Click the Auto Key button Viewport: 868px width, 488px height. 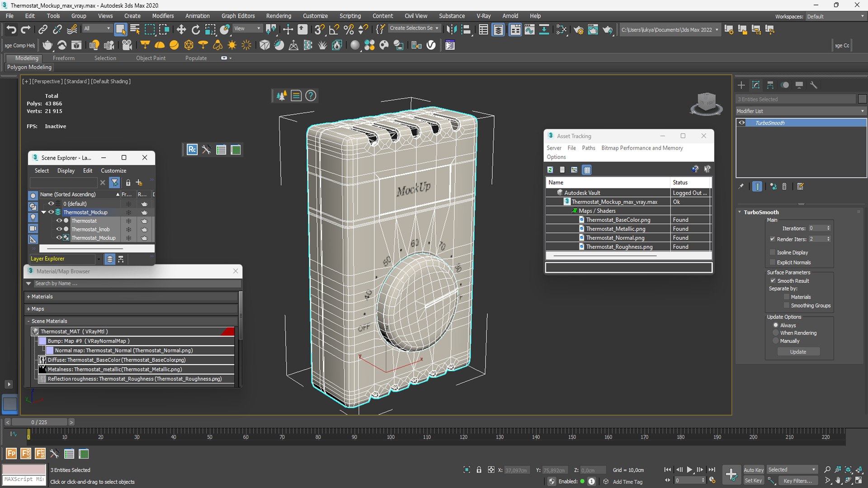point(753,470)
